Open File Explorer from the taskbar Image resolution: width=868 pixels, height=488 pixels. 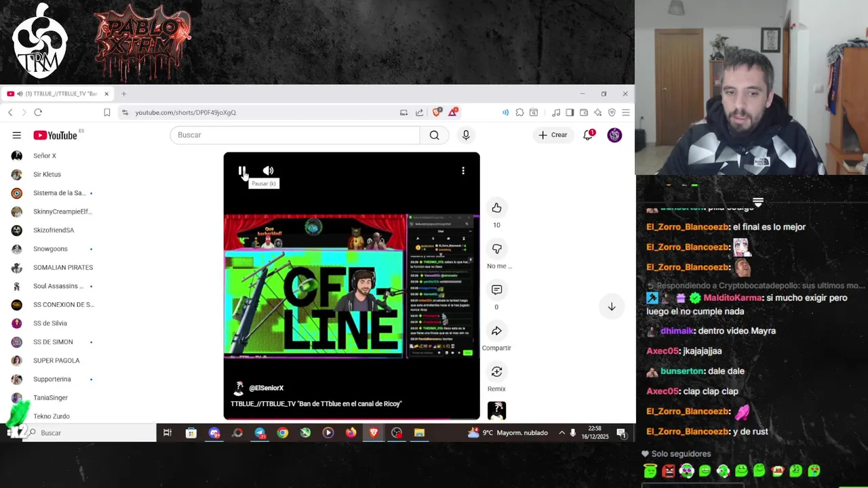(419, 432)
